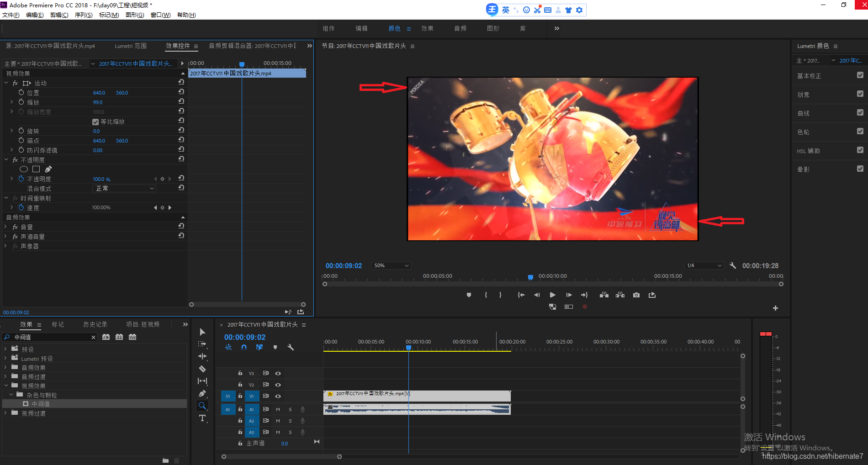Toggle 曲线 checkbox in Lumetri
This screenshot has height=465, width=868.
click(x=860, y=113)
